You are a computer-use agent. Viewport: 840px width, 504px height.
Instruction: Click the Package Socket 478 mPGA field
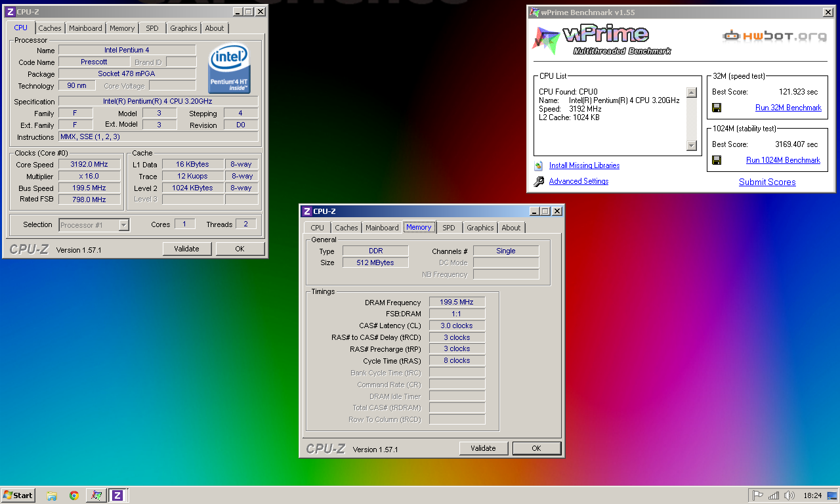tap(127, 73)
